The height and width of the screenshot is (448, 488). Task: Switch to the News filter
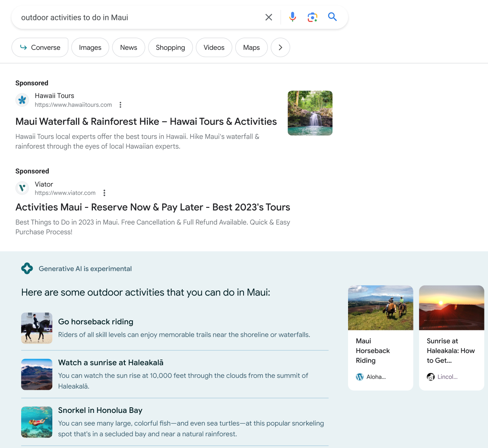point(128,47)
